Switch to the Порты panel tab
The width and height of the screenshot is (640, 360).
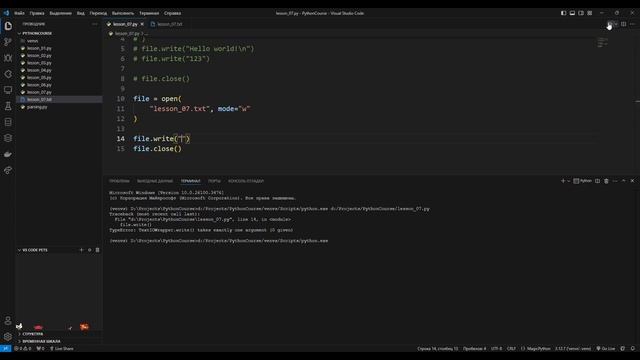click(x=214, y=181)
